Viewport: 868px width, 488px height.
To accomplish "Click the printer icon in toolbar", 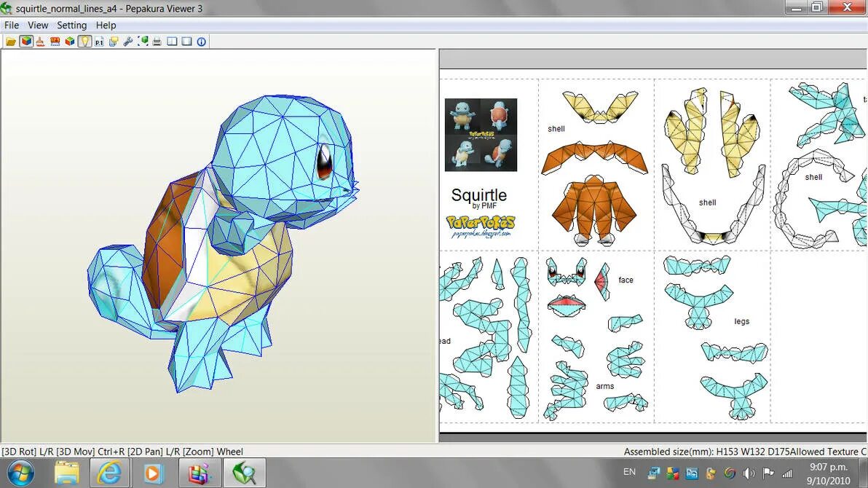I will pos(157,42).
